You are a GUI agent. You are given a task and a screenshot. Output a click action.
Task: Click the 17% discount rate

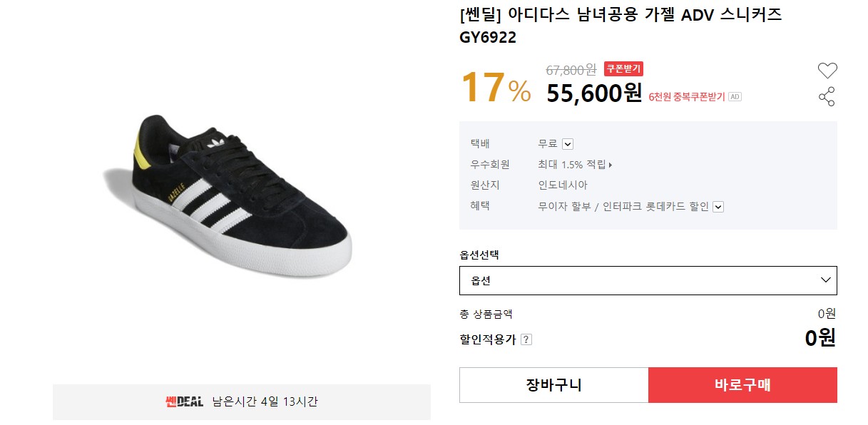coord(496,88)
